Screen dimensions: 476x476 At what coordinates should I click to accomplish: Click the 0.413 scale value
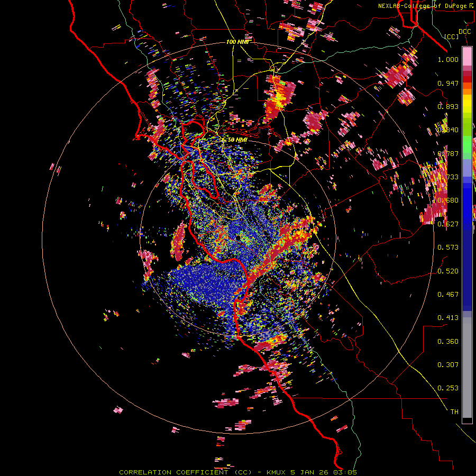(x=448, y=318)
